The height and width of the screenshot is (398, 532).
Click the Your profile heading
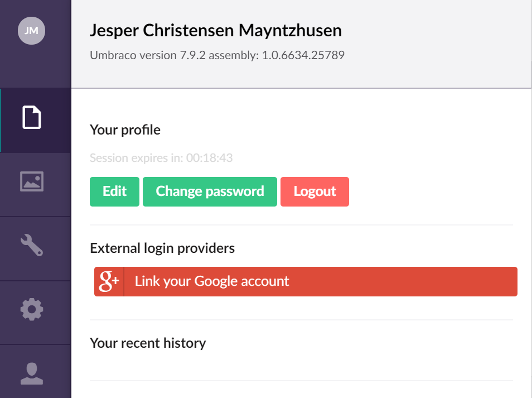(125, 130)
